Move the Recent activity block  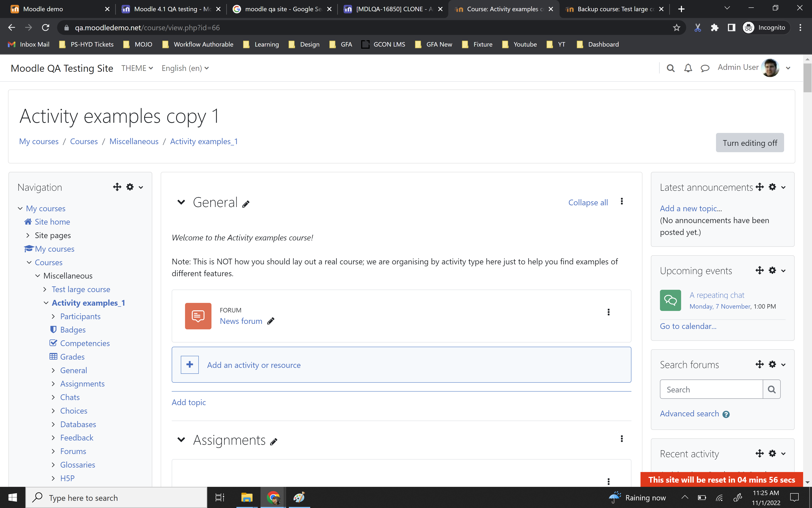[760, 453]
